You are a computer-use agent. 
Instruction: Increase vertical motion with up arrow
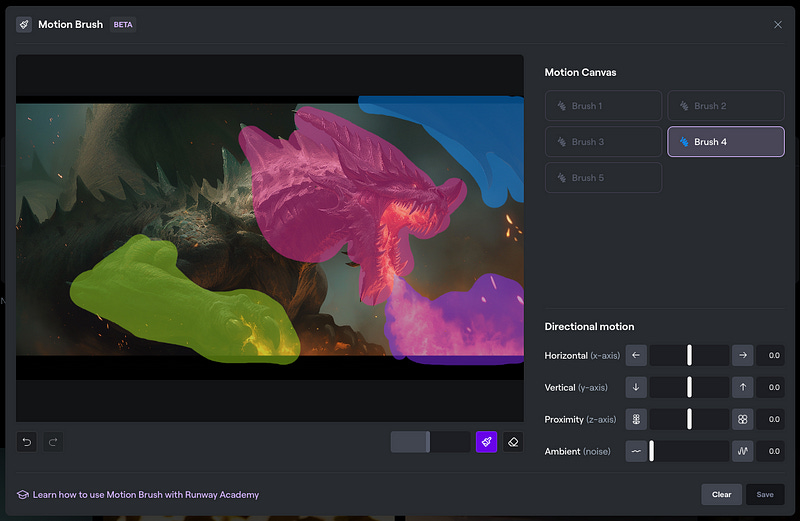click(x=742, y=387)
